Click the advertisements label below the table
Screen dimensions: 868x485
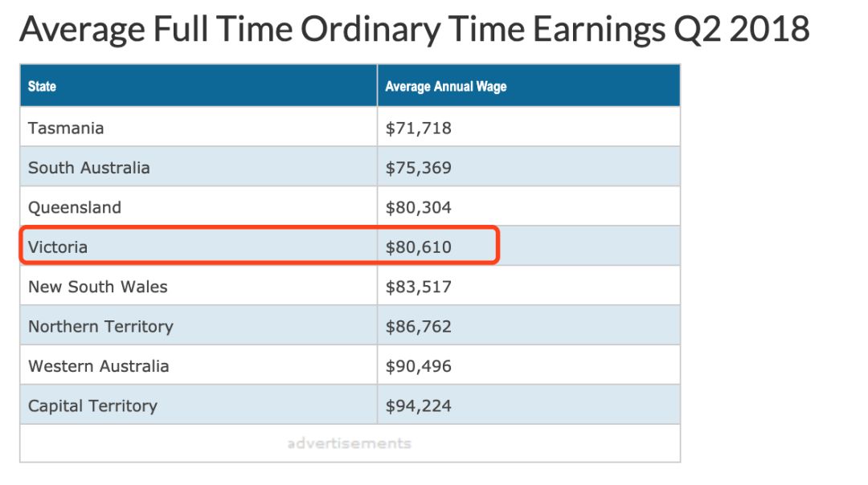click(x=350, y=443)
